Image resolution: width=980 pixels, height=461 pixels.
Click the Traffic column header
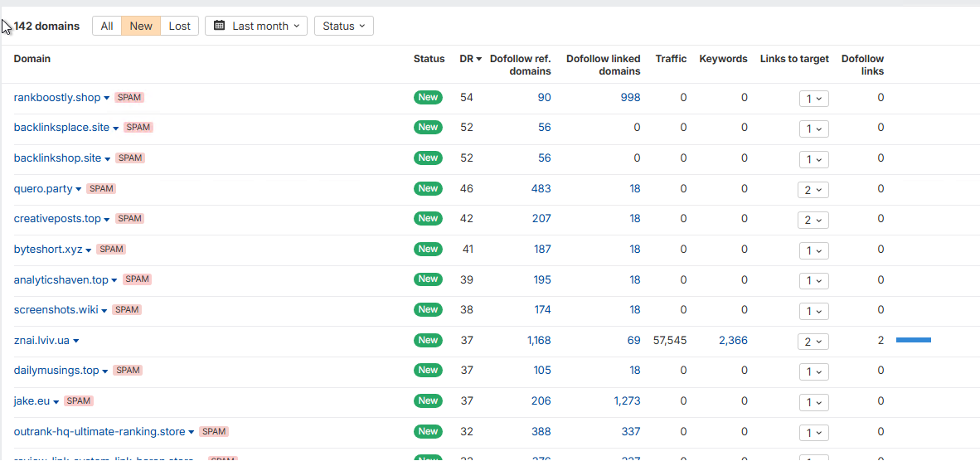pyautogui.click(x=672, y=59)
